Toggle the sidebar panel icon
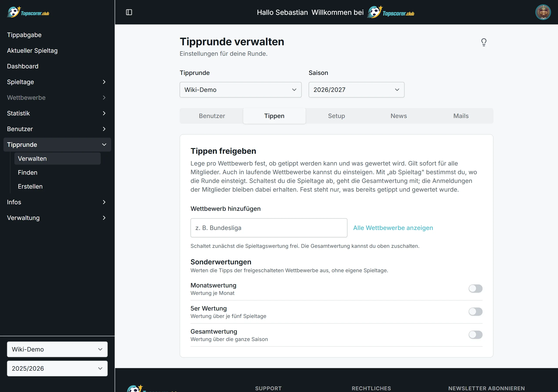558x392 pixels. pos(129,12)
